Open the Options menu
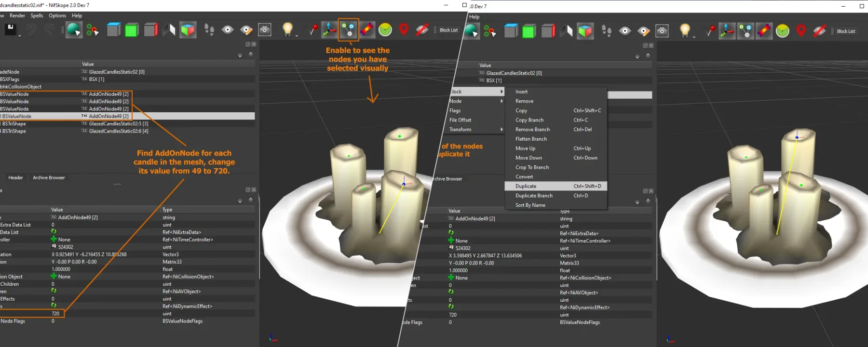This screenshot has height=347, width=868. pyautogui.click(x=57, y=15)
